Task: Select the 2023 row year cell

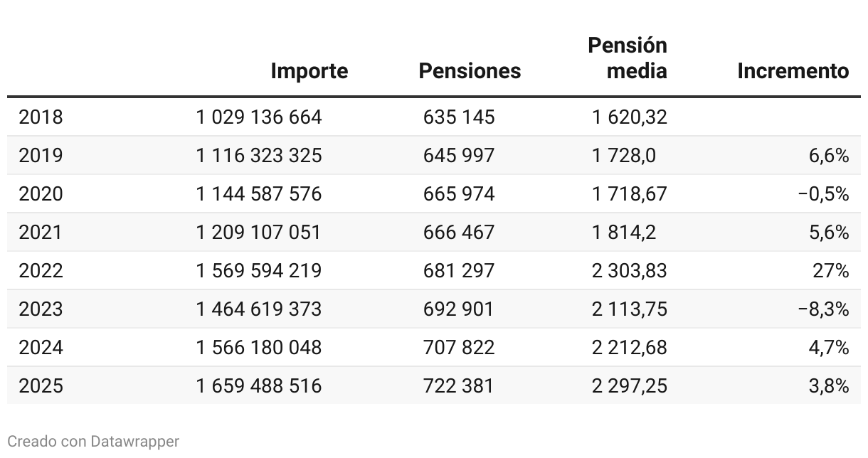Action: [x=41, y=309]
